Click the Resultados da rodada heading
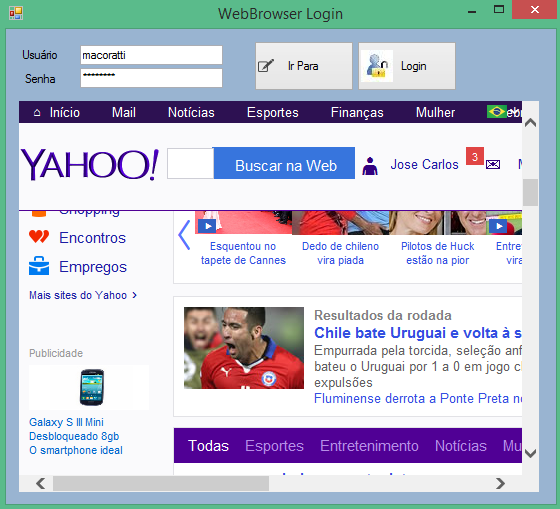The width and height of the screenshot is (560, 509). coord(383,315)
